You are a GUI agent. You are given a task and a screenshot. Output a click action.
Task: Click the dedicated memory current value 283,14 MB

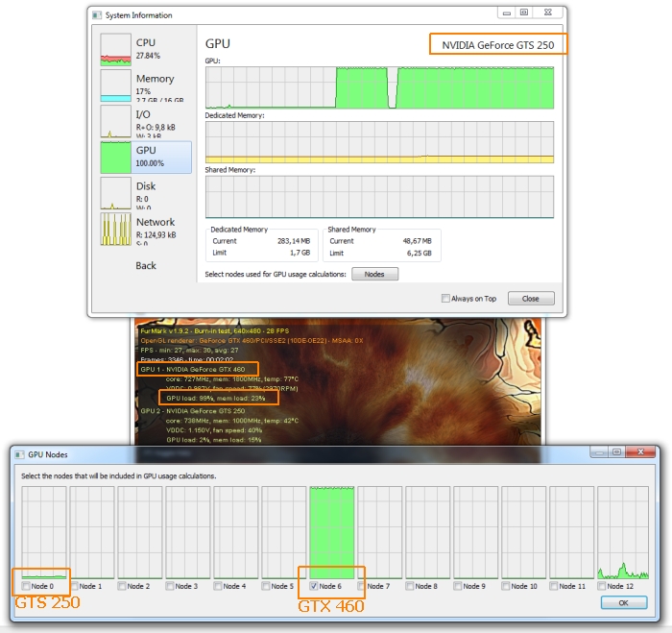(x=294, y=241)
